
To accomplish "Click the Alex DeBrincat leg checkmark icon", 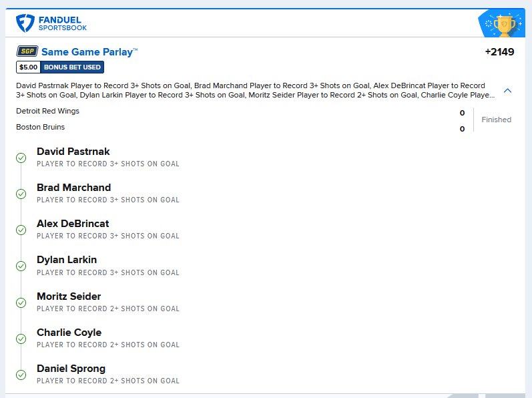I will click(x=21, y=230).
